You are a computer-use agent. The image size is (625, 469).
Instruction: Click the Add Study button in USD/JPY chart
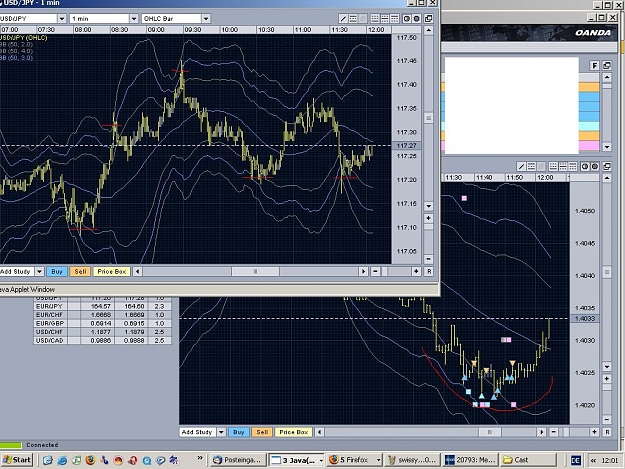coord(16,272)
